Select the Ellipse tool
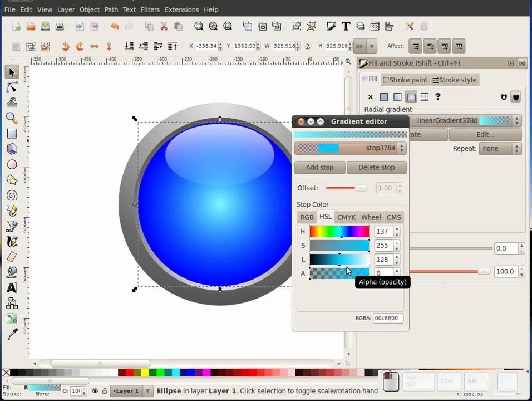 [x=12, y=164]
